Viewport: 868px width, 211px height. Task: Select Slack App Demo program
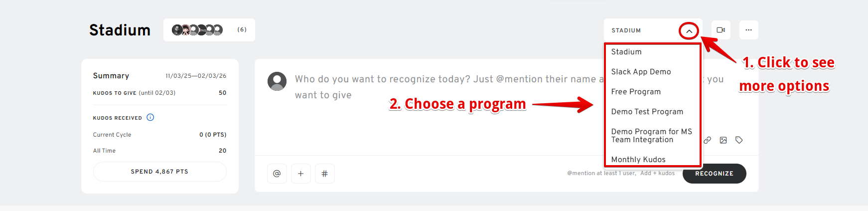pos(641,72)
